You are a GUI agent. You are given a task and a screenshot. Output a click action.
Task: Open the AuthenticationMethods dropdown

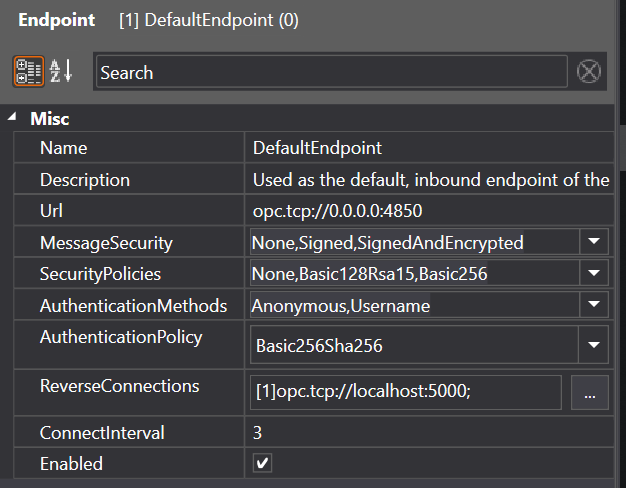[593, 305]
